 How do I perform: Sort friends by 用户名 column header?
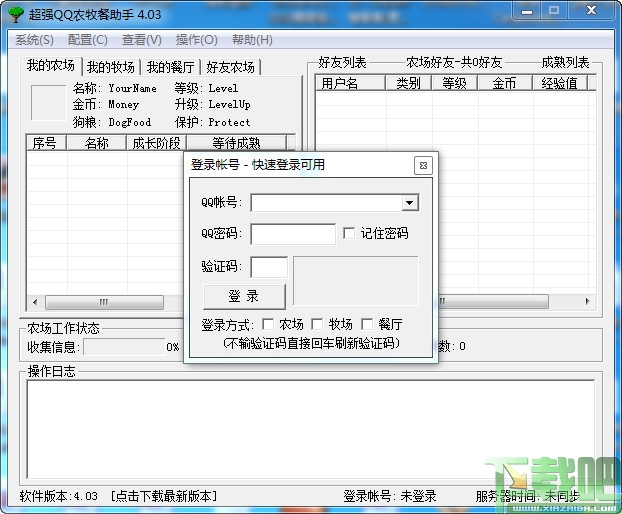tap(351, 83)
